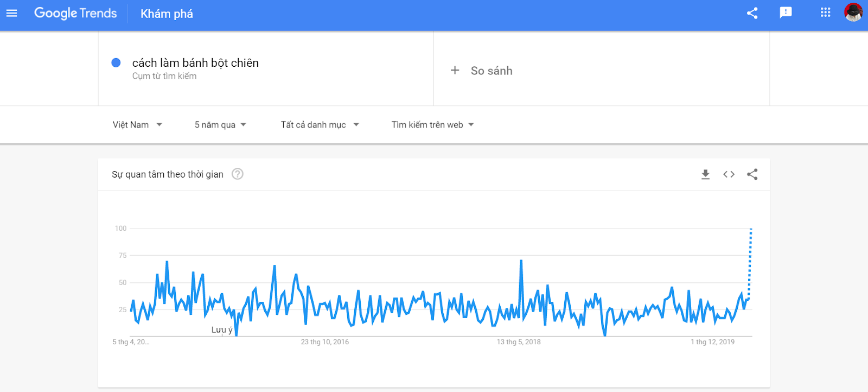
Task: Click the share icon in header
Action: click(752, 13)
